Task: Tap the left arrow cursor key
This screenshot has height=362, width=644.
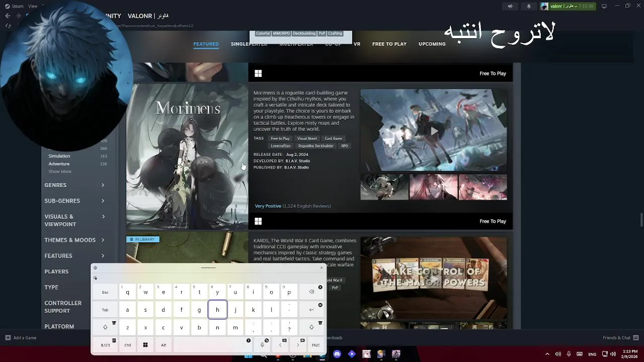Action: coord(280,345)
